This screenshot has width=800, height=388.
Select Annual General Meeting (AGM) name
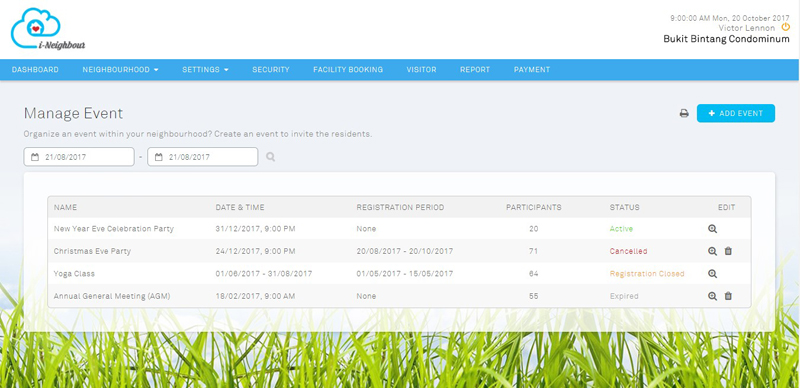point(112,296)
